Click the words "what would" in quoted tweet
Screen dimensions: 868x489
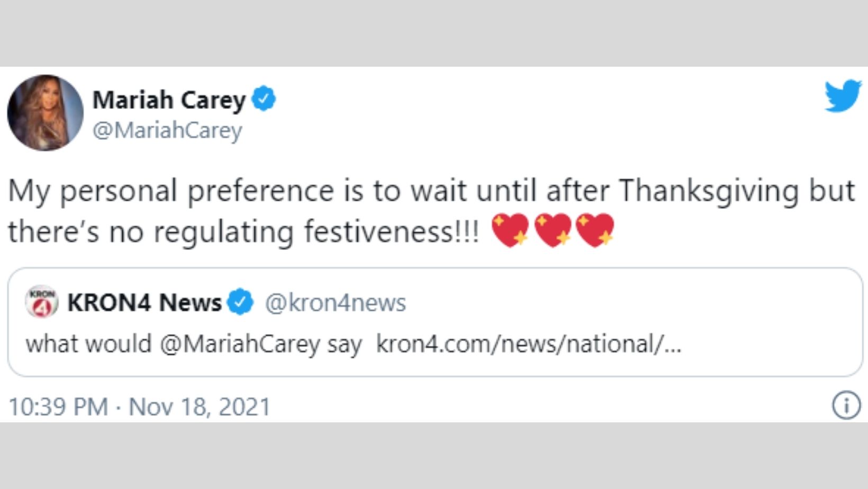pyautogui.click(x=88, y=344)
